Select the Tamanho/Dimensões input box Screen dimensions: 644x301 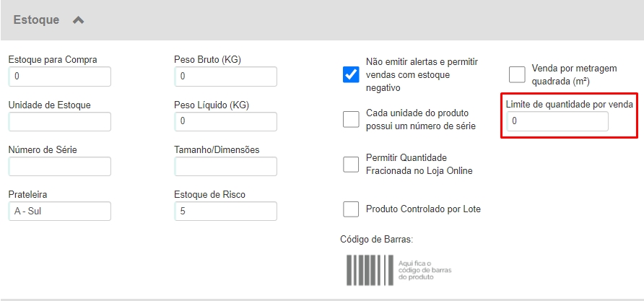pos(225,166)
